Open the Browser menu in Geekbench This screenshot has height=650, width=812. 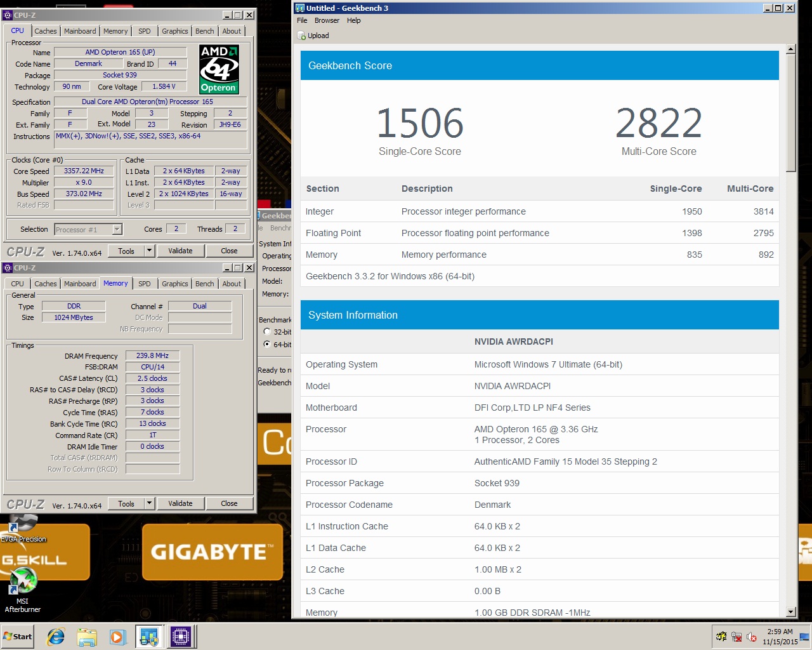[327, 20]
